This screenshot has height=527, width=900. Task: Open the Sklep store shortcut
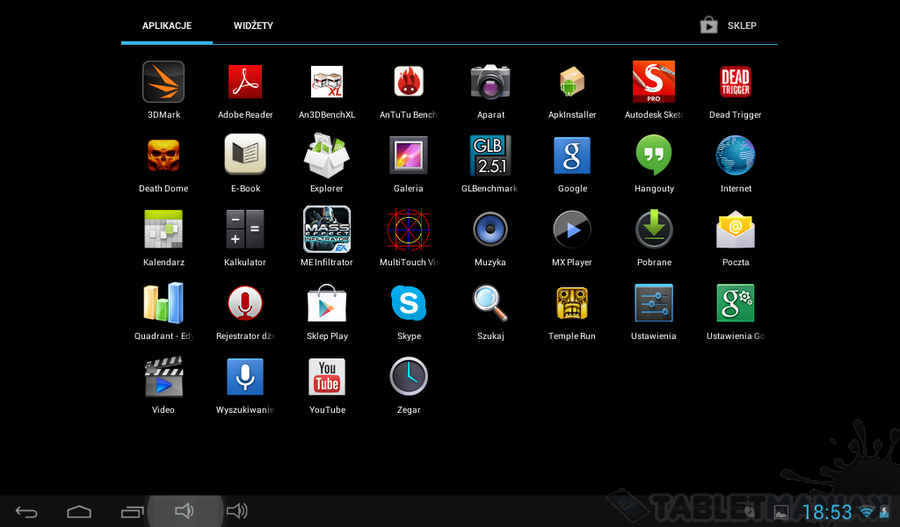pyautogui.click(x=728, y=26)
